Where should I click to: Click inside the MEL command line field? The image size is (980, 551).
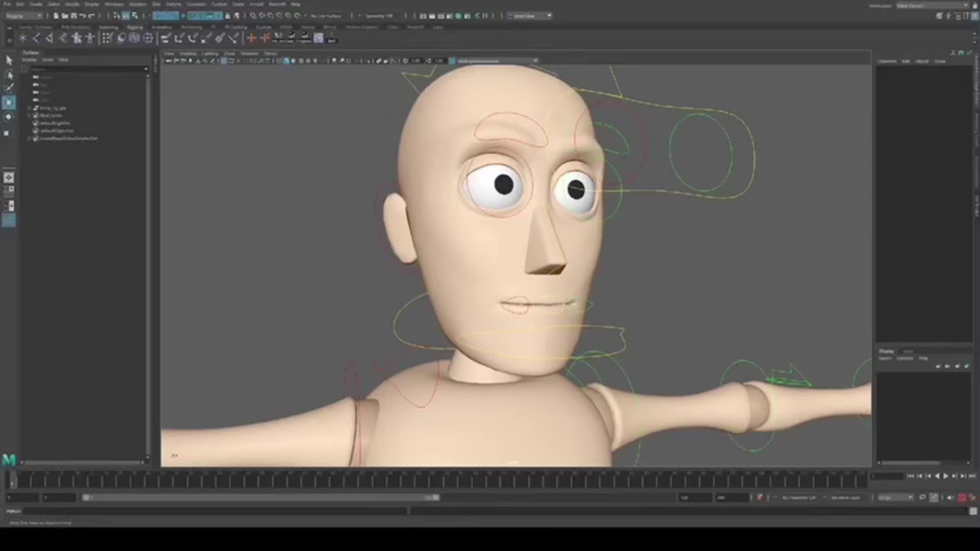point(204,511)
